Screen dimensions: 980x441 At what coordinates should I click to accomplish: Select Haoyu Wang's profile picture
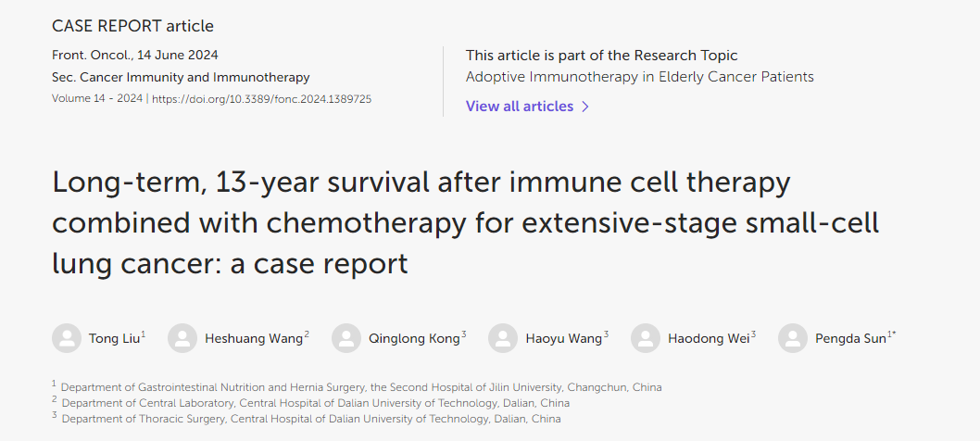pyautogui.click(x=503, y=338)
